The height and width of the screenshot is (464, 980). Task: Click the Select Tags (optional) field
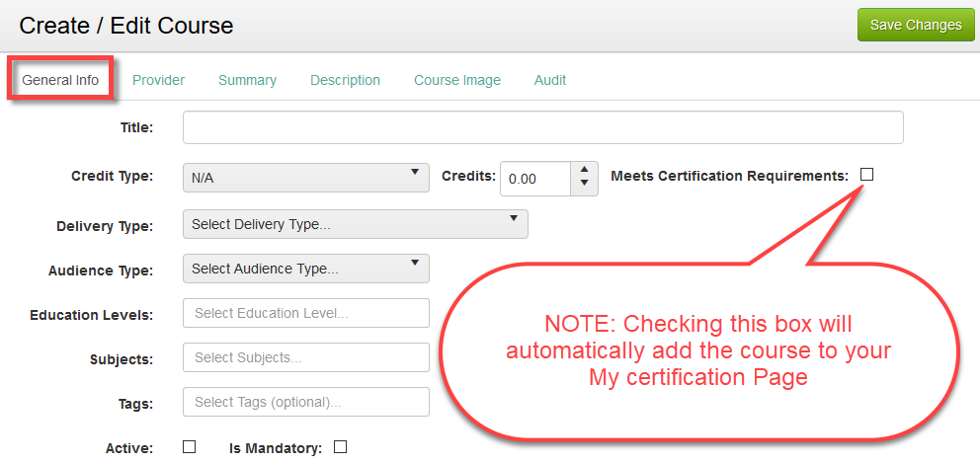click(306, 402)
